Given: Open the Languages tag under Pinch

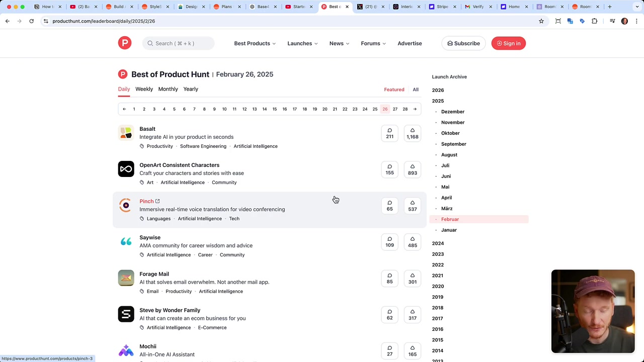Looking at the screenshot, I should coord(158,219).
